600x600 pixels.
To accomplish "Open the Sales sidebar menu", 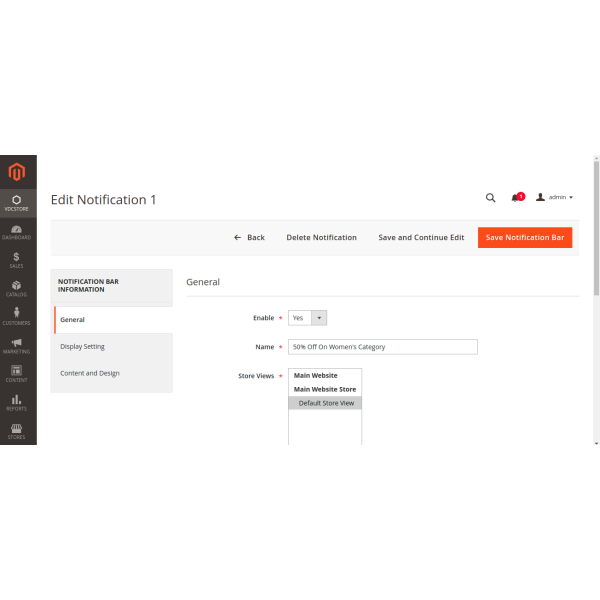I will pyautogui.click(x=16, y=260).
